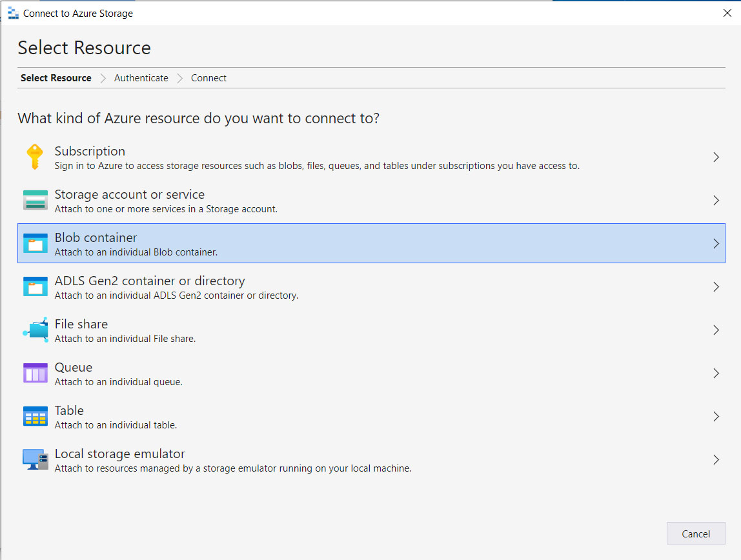Click 'Sign in to Azure to access storage resources' description
741x560 pixels.
[x=317, y=166]
